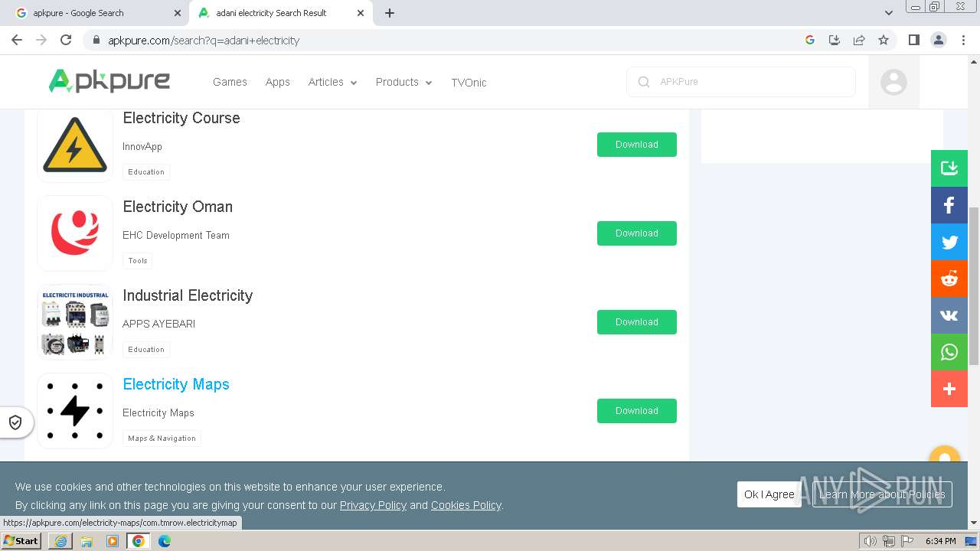Viewport: 980px width, 551px height.
Task: Click the user avatar profile icon
Action: pos(893,82)
